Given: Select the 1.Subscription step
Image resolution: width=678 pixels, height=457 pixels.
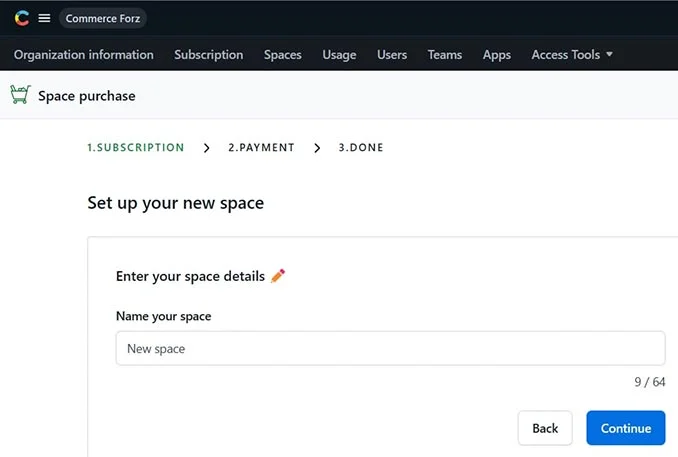Looking at the screenshot, I should coord(136,148).
